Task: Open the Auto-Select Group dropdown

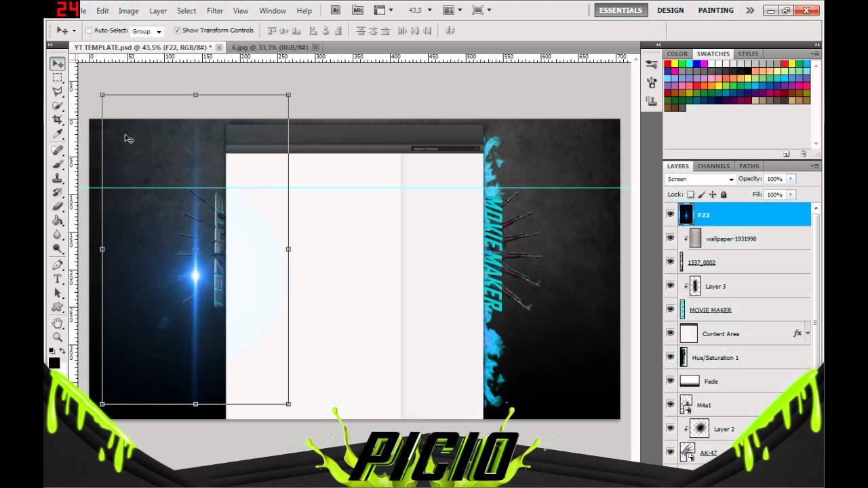Action: [x=147, y=31]
